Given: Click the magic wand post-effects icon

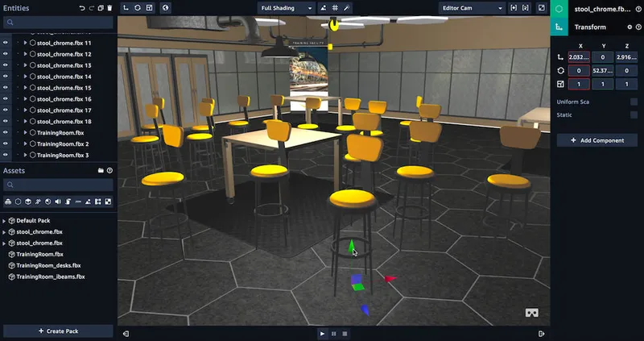Looking at the screenshot, I should [347, 8].
